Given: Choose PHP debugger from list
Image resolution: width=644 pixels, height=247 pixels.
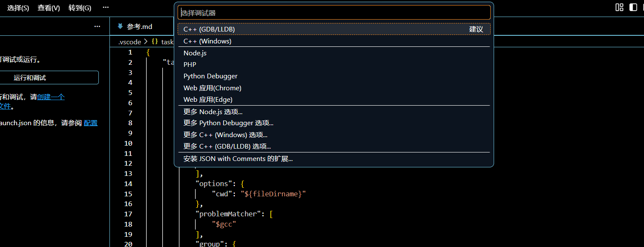Looking at the screenshot, I should (334, 64).
